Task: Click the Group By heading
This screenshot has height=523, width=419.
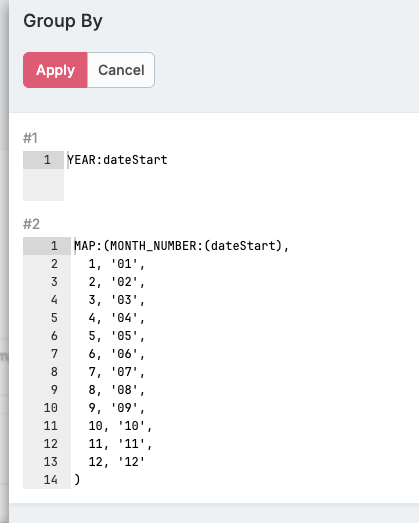Action: [63, 21]
